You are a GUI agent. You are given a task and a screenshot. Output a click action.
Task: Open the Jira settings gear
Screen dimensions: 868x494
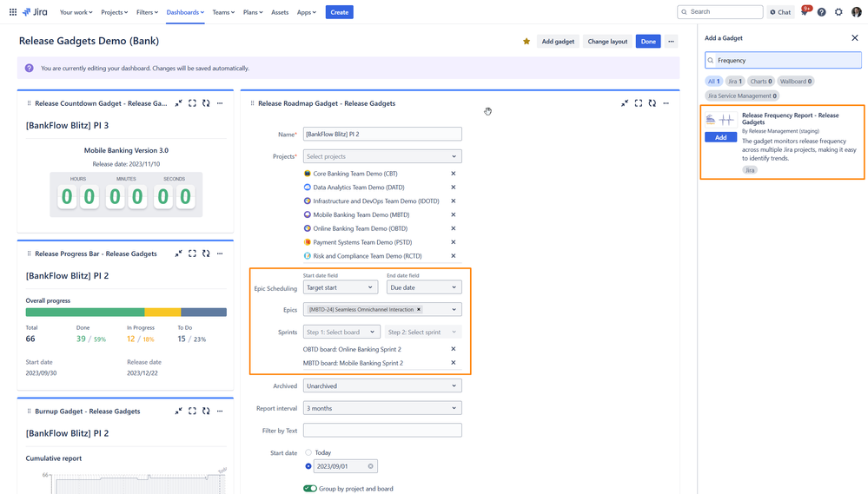tap(838, 12)
